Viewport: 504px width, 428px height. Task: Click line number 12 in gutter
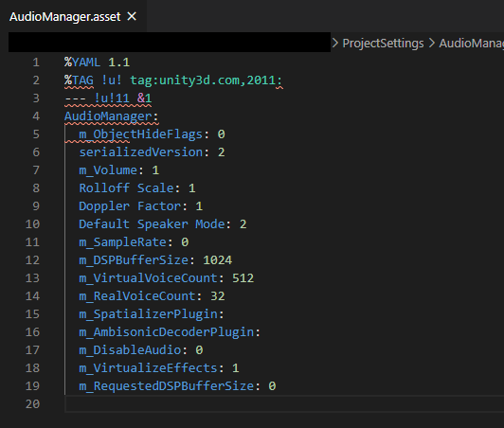[32, 260]
